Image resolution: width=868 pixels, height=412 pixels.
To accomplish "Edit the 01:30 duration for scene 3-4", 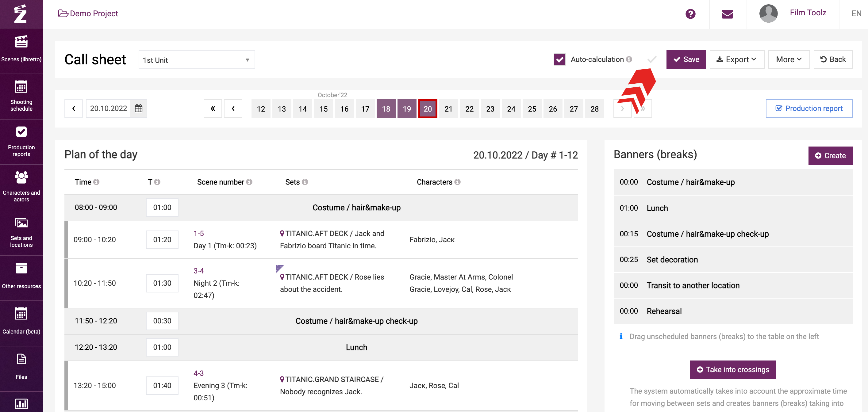I will [162, 283].
